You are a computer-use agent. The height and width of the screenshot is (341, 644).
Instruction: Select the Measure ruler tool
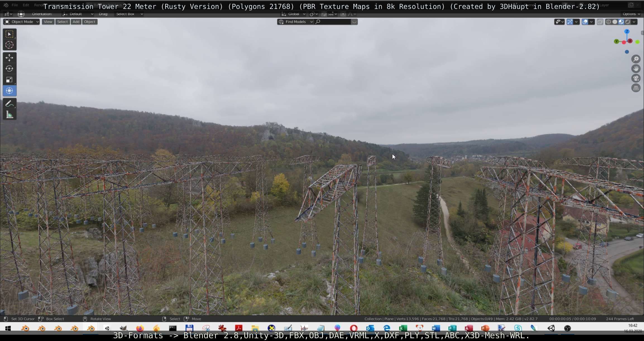point(9,115)
